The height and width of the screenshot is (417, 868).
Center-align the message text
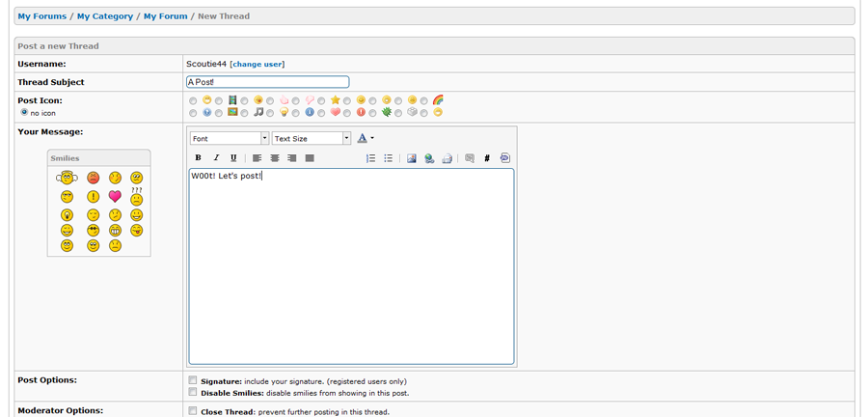pos(275,158)
